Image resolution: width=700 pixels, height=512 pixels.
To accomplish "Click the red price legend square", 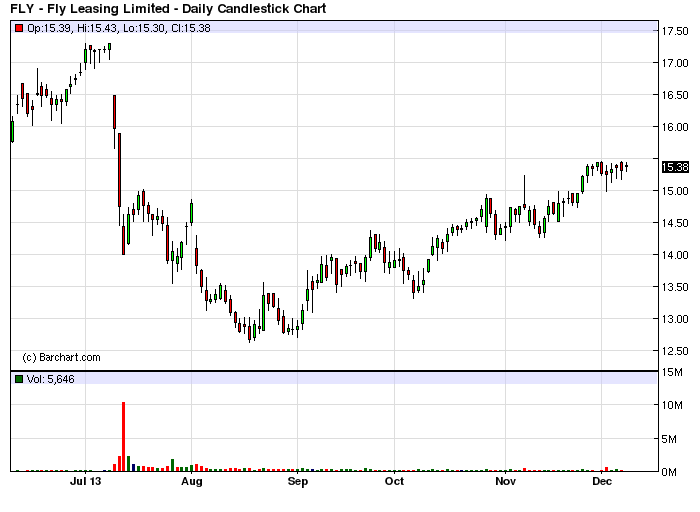I will click(19, 28).
